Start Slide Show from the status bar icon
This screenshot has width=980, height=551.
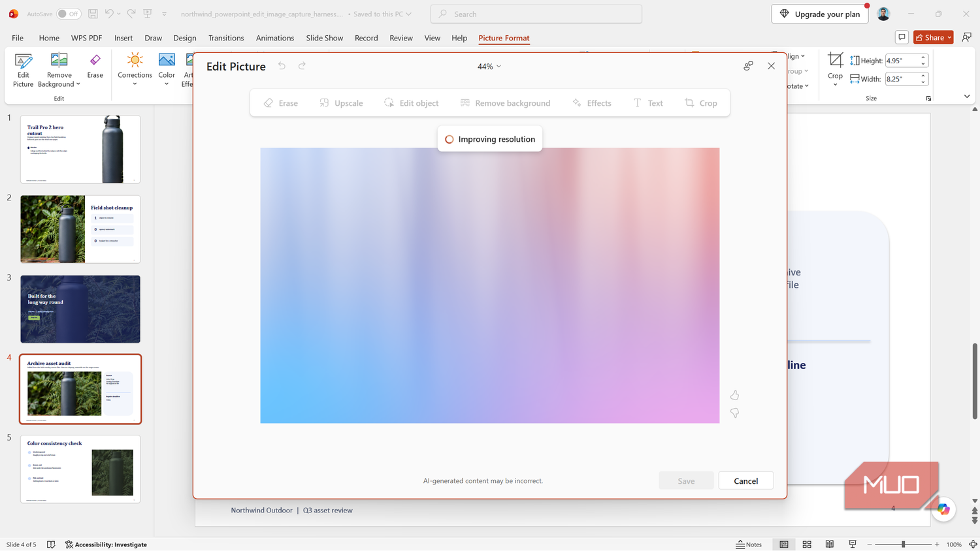[853, 544]
